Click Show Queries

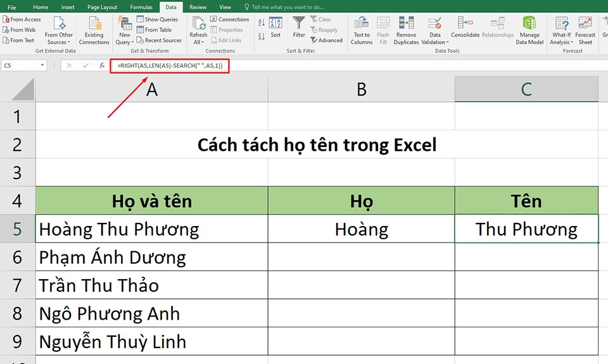[157, 20]
